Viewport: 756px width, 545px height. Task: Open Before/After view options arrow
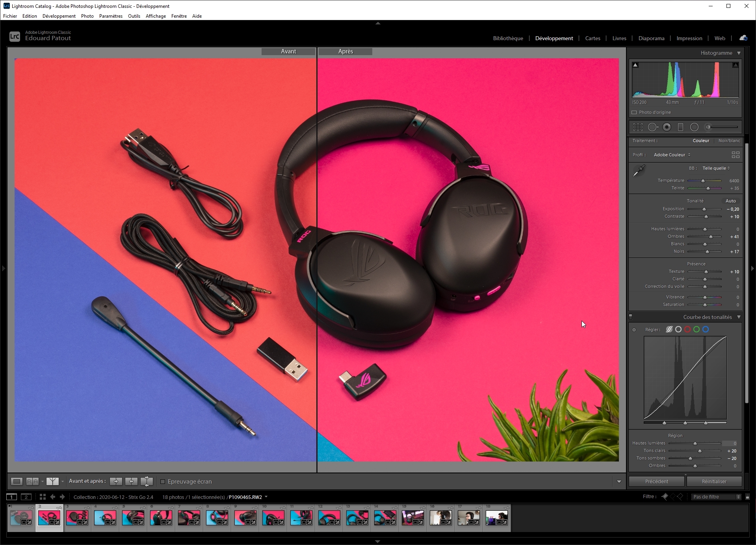pos(62,481)
